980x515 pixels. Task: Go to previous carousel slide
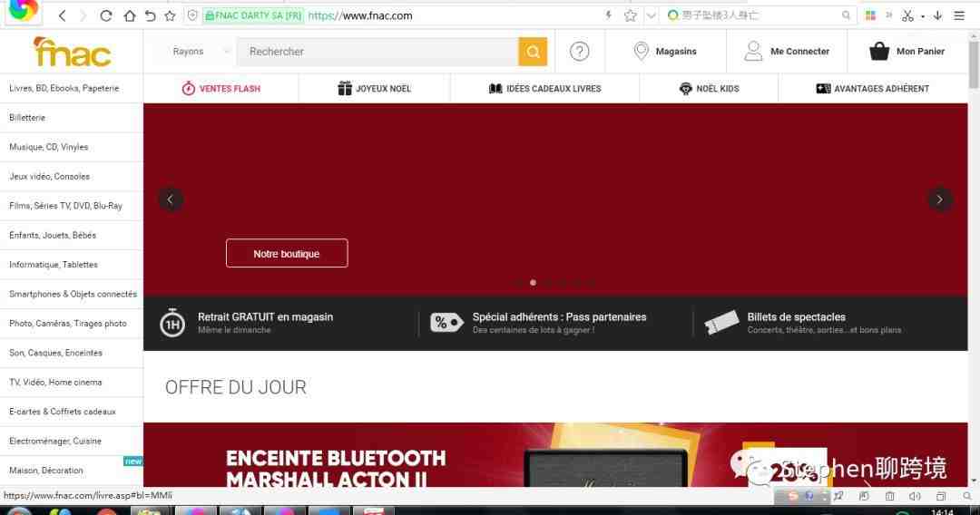(170, 199)
